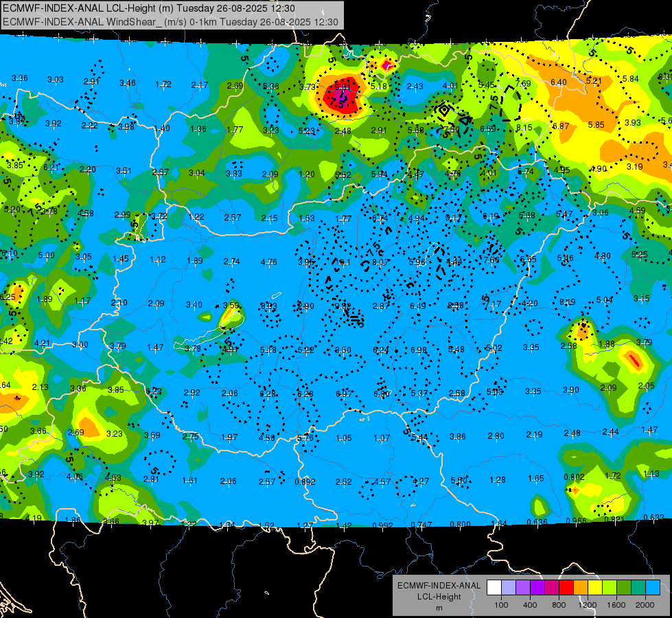This screenshot has width=672, height=618.
Task: Click the wind shear value 0.636
Action: [537, 522]
